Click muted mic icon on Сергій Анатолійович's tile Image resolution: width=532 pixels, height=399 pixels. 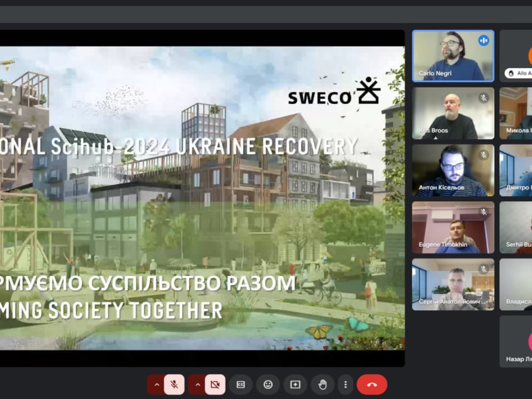tap(484, 269)
